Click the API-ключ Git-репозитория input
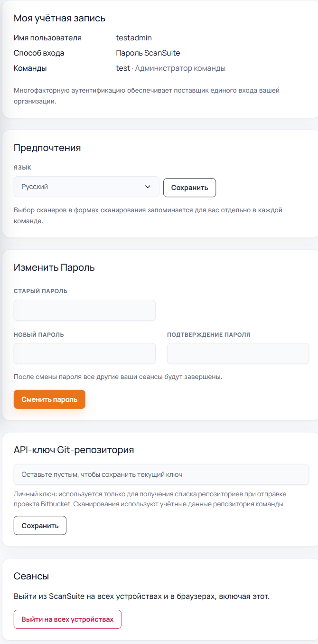This screenshot has height=644, width=318. 161,474
